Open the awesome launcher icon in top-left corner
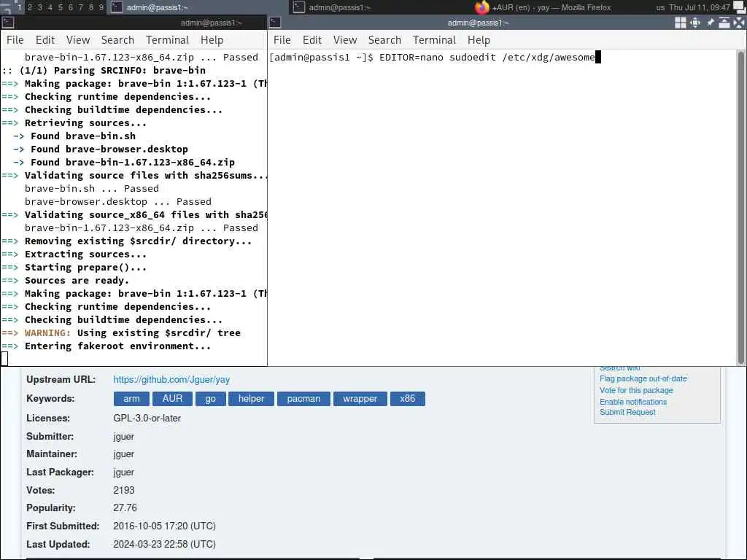 click(6, 7)
